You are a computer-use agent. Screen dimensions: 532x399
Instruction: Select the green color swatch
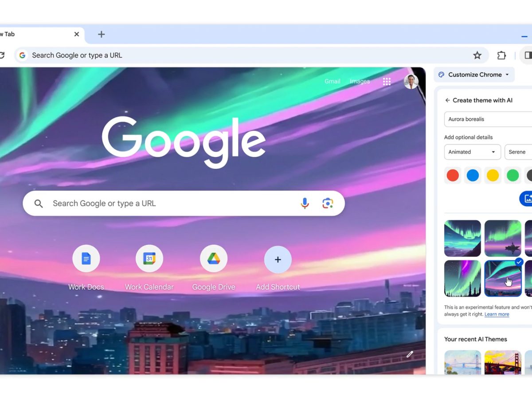(x=513, y=175)
